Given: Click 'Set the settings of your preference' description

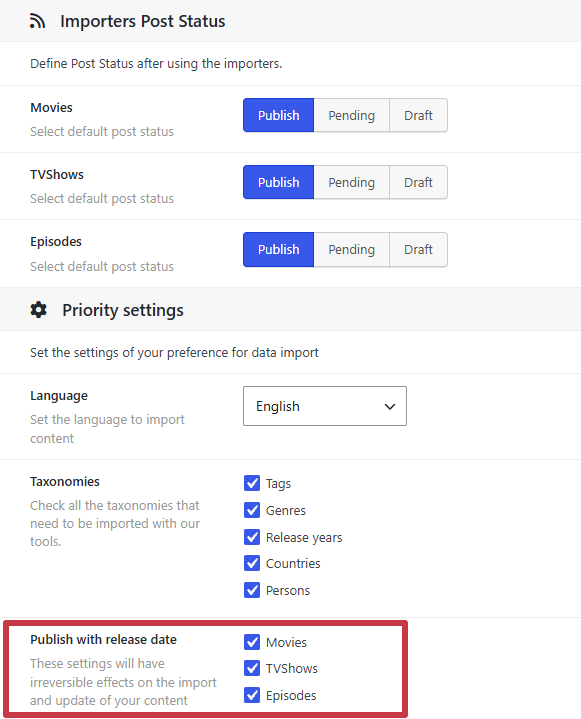Looking at the screenshot, I should pyautogui.click(x=174, y=352).
